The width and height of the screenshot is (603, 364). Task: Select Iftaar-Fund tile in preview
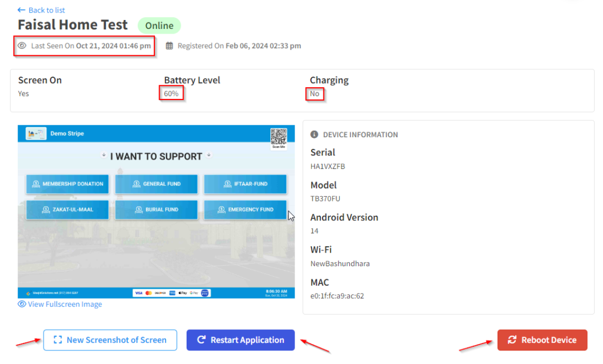pos(246,184)
